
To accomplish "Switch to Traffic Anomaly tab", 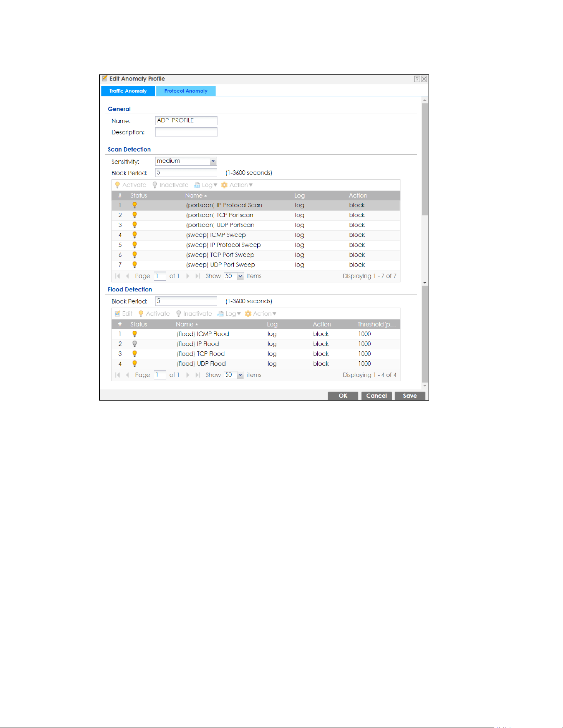I will point(128,91).
